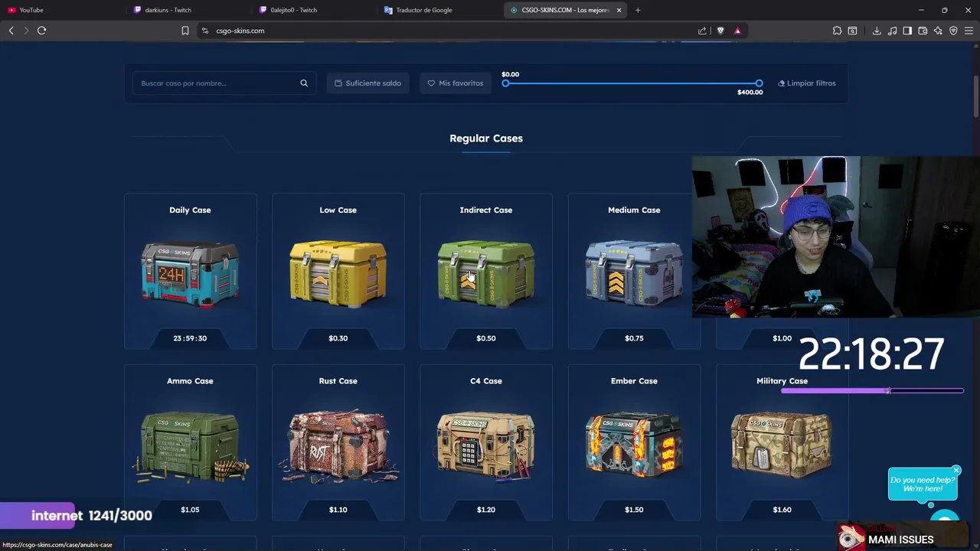Viewport: 980px width, 551px height.
Task: Switch to the darkiuns - Twitch tab
Action: [x=188, y=10]
